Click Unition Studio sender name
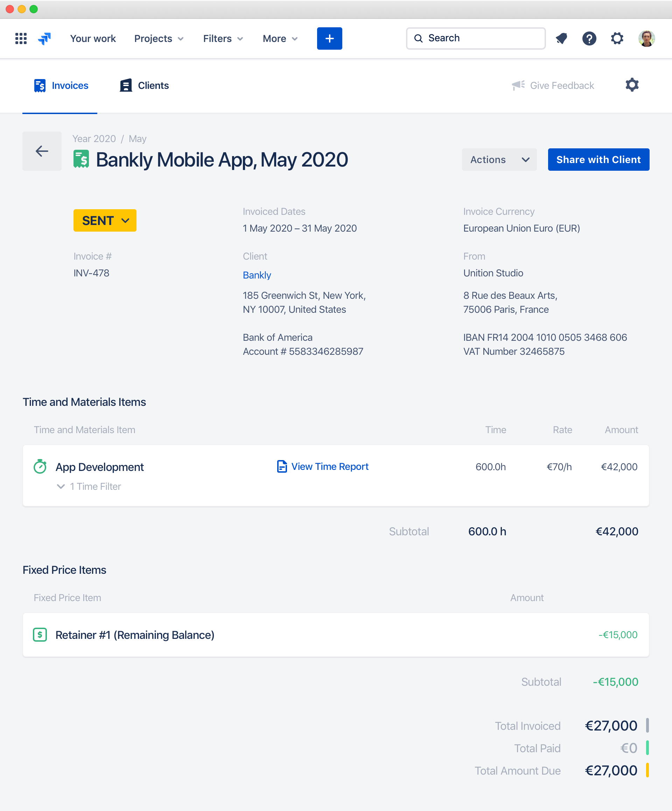The height and width of the screenshot is (811, 672). 493,273
